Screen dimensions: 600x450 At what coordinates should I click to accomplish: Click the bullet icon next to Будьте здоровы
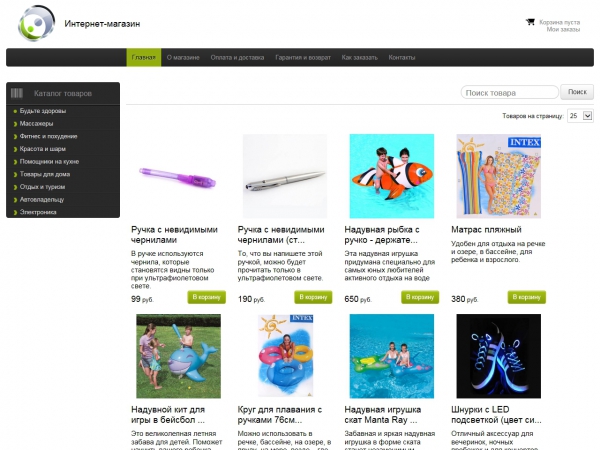point(15,111)
